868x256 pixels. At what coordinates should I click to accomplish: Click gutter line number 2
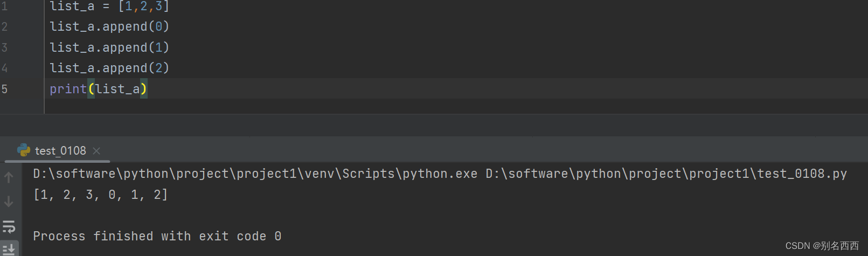tap(4, 26)
